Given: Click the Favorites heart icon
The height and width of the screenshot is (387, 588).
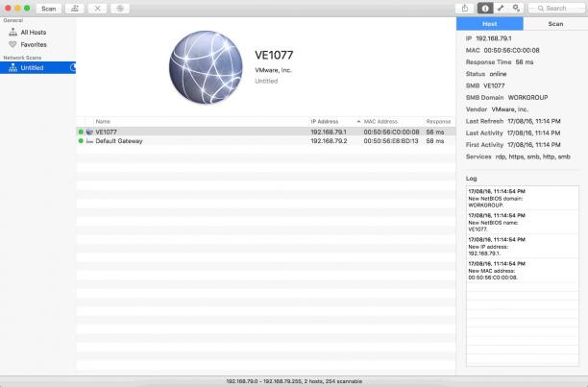Looking at the screenshot, I should pyautogui.click(x=12, y=44).
